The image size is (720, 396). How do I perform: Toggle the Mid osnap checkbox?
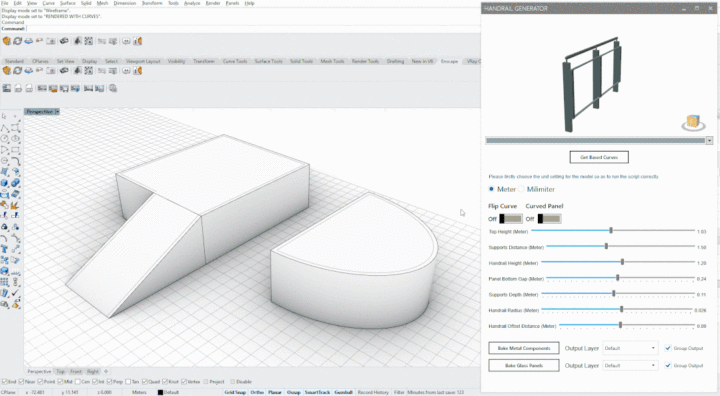(61, 382)
